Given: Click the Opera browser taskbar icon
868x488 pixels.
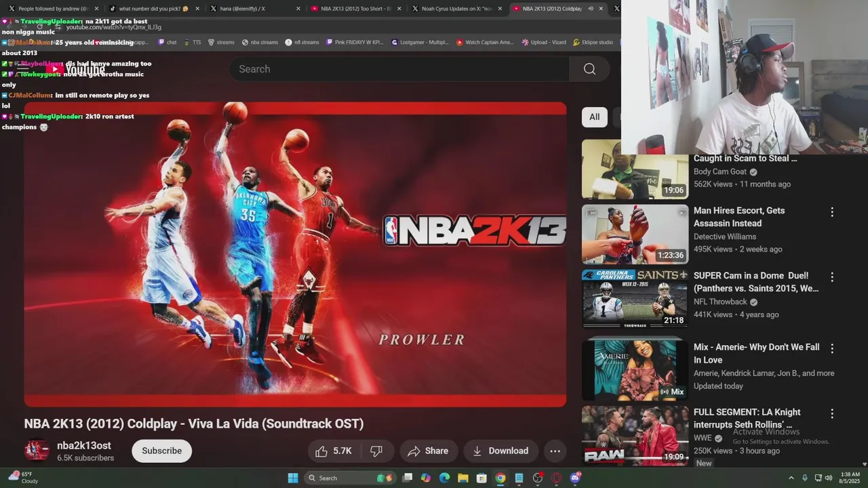Looking at the screenshot, I should click(557, 478).
